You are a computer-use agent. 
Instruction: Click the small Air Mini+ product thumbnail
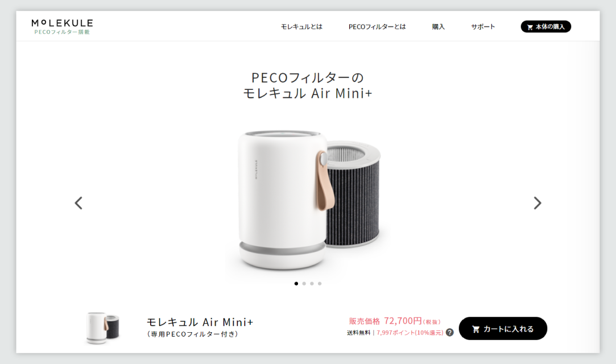point(102,328)
